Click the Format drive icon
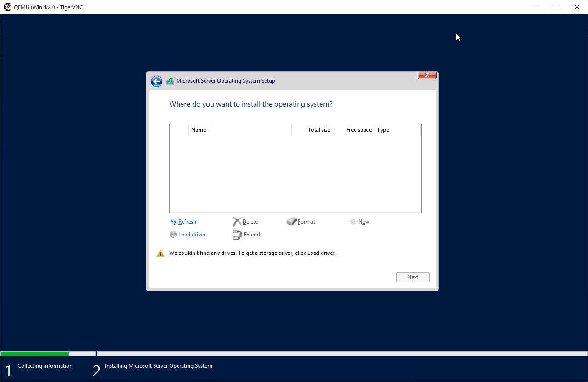 (x=292, y=222)
